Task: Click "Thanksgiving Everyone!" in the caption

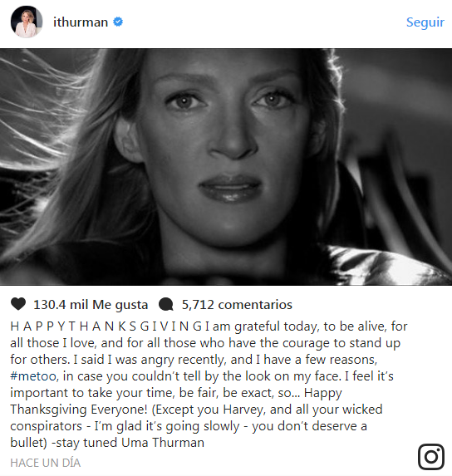Action: pyautogui.click(x=79, y=410)
